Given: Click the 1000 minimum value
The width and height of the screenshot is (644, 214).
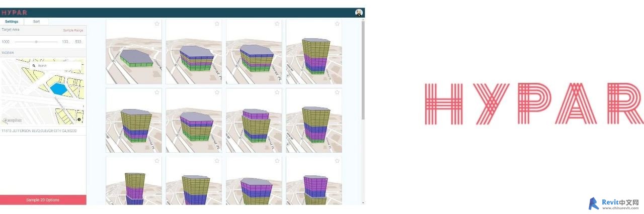Looking at the screenshot, I should [6, 42].
